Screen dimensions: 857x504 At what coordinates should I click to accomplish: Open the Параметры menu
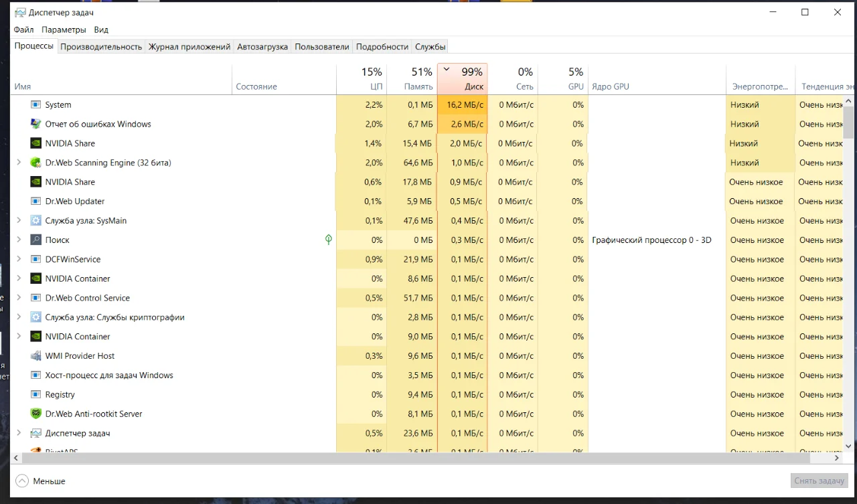coord(64,30)
